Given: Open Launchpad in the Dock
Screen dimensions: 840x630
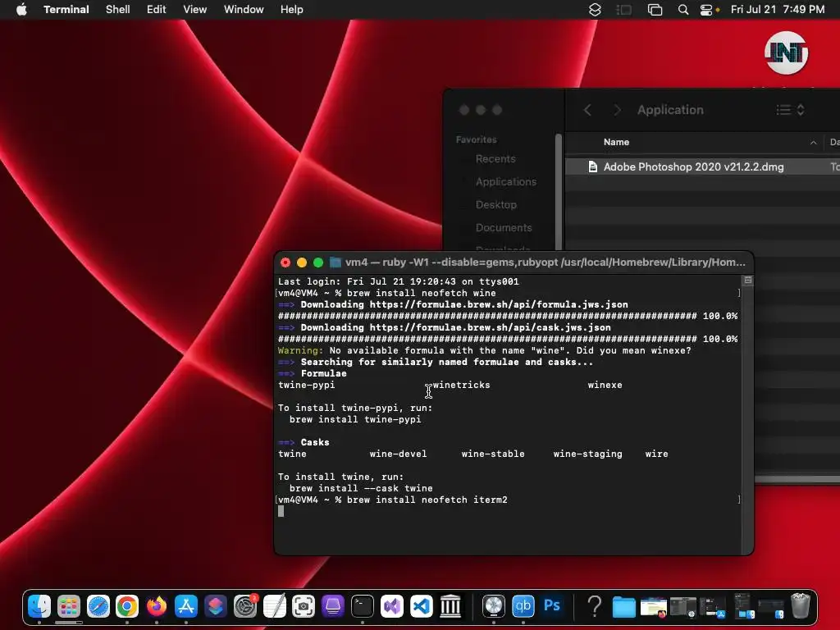Looking at the screenshot, I should [69, 606].
